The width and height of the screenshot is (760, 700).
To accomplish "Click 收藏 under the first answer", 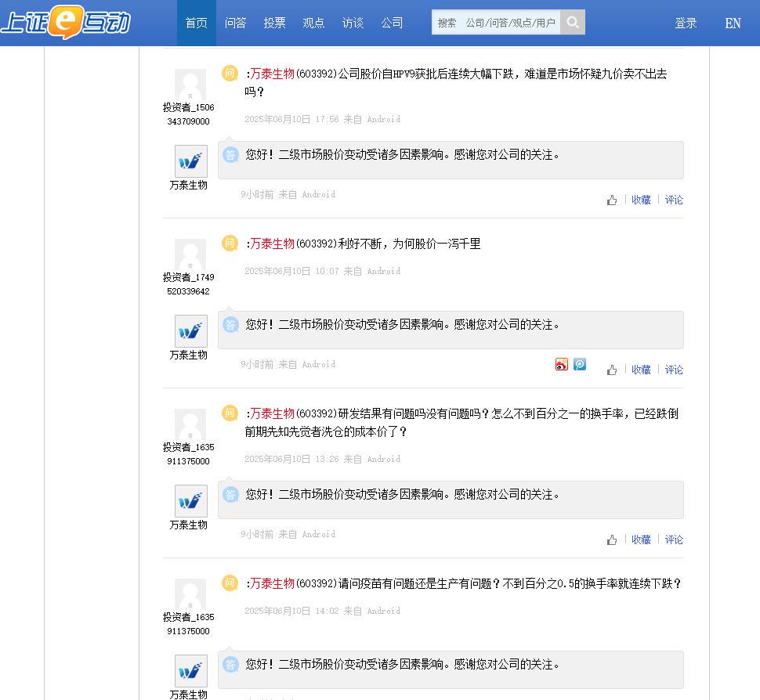I will pos(641,200).
